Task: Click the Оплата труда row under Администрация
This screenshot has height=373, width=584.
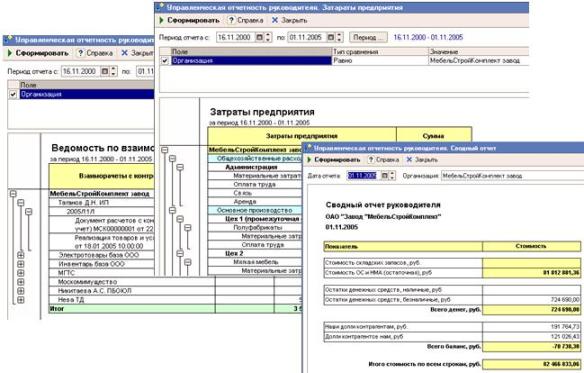Action: (255, 184)
